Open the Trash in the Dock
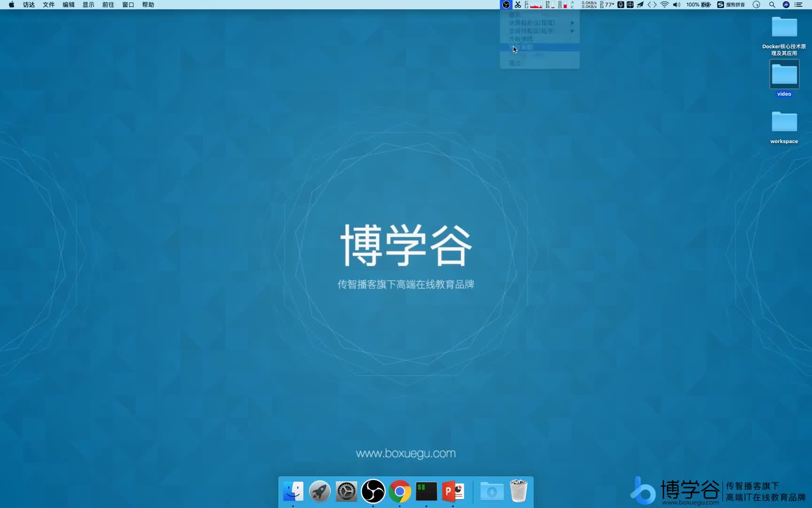The width and height of the screenshot is (812, 508). pyautogui.click(x=518, y=491)
